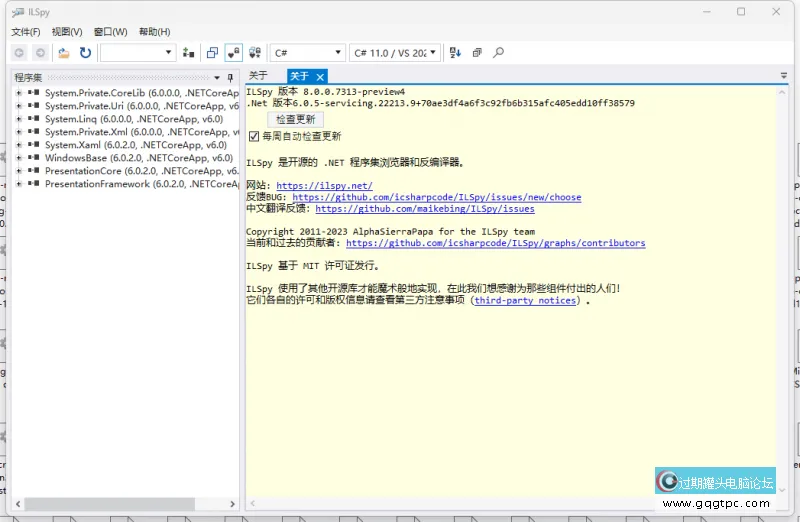The width and height of the screenshot is (800, 522).
Task: Click the sort A-Z toolbar icon
Action: [x=455, y=53]
